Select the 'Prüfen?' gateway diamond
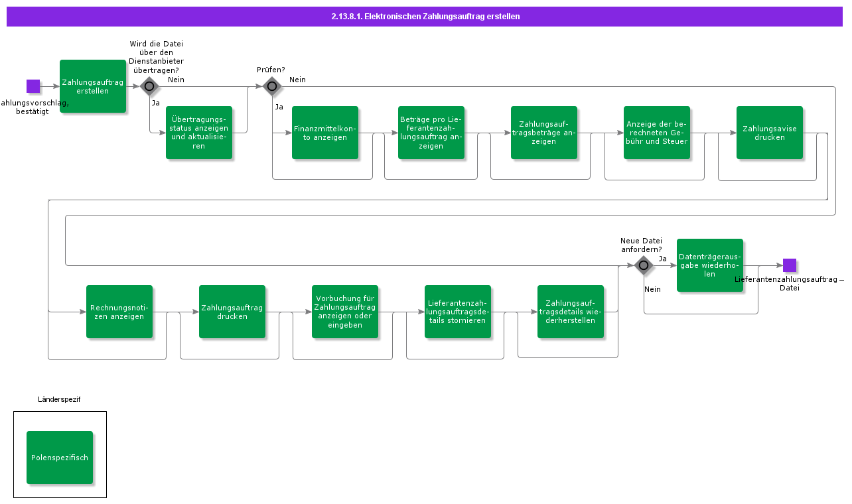Screen dimensions: 852x504 tap(272, 86)
